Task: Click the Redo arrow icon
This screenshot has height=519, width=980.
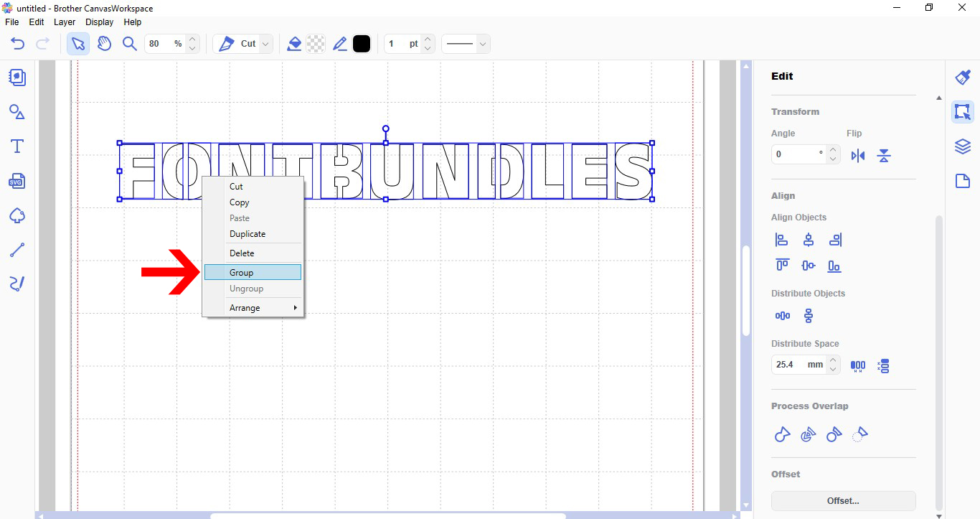Action: (42, 44)
